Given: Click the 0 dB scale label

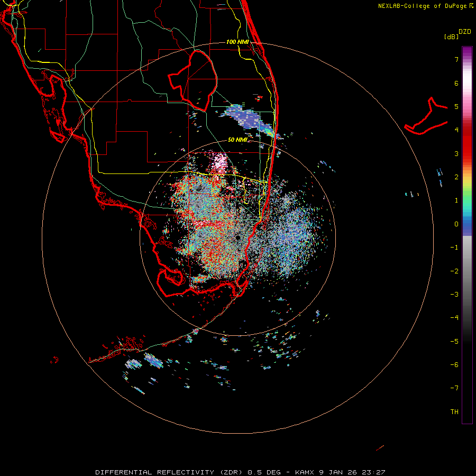Looking at the screenshot, I should pyautogui.click(x=456, y=224).
